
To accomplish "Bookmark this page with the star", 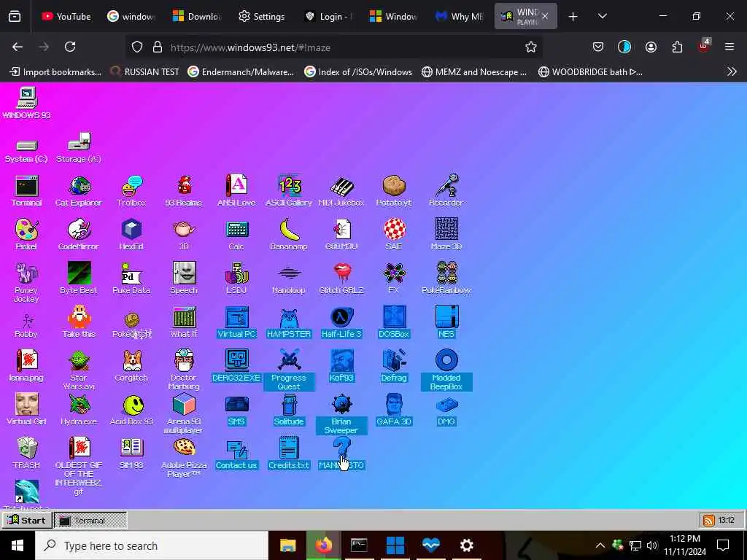I will 531,47.
